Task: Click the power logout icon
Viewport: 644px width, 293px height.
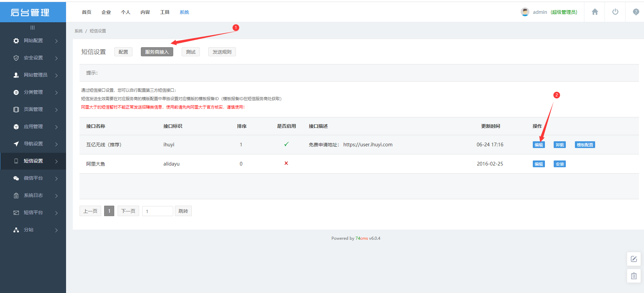Action: (x=615, y=12)
